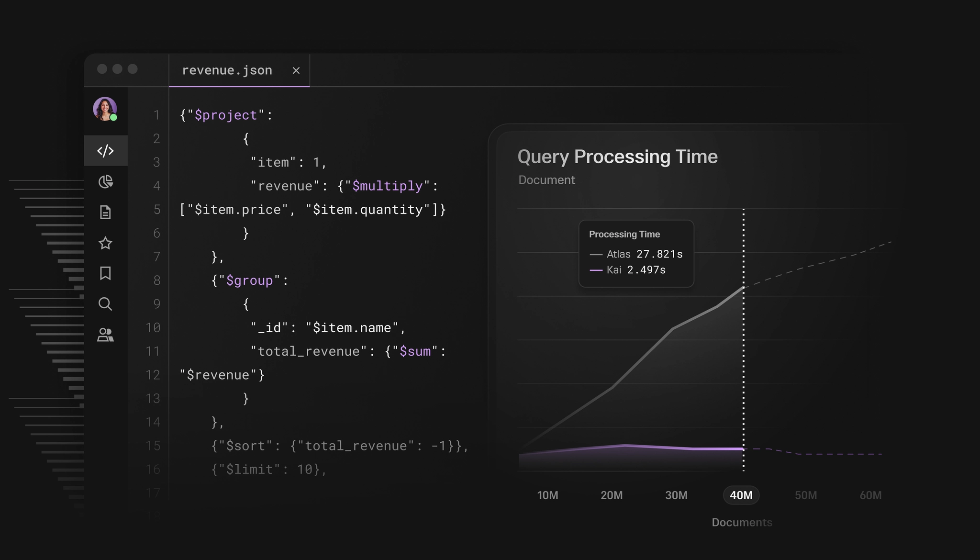
Task: Open the team users icon
Action: click(105, 335)
